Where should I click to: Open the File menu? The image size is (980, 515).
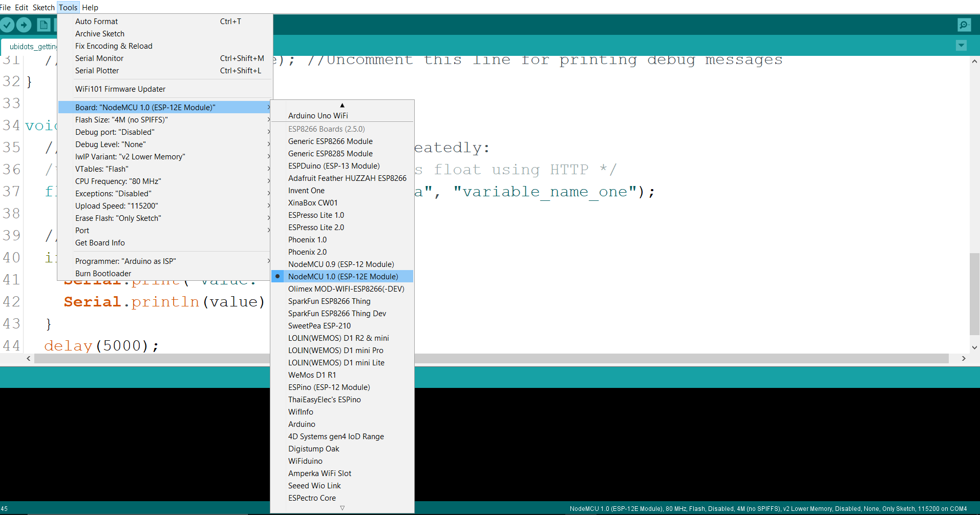click(x=6, y=8)
